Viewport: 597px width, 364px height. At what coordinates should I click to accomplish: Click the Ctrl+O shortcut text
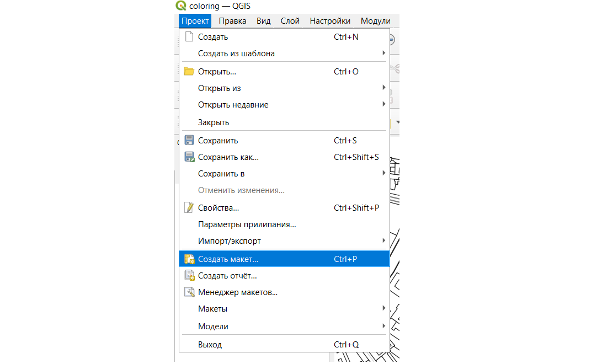[346, 72]
